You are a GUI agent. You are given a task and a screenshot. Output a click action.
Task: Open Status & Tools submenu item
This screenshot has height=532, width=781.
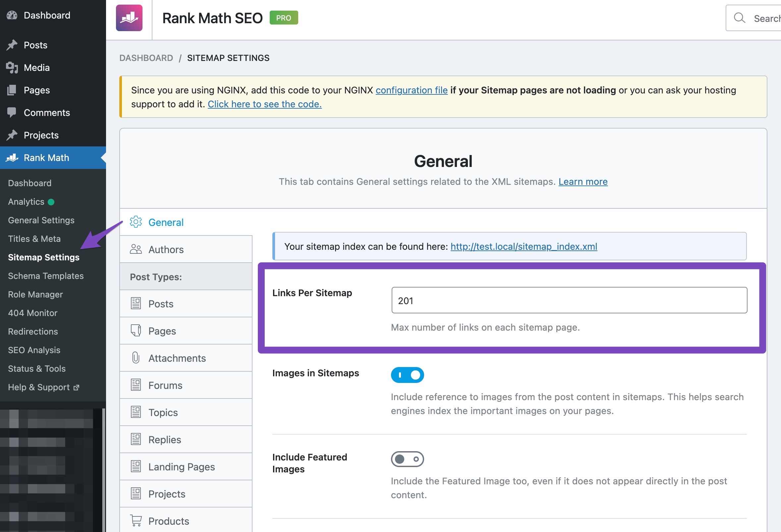pyautogui.click(x=37, y=368)
